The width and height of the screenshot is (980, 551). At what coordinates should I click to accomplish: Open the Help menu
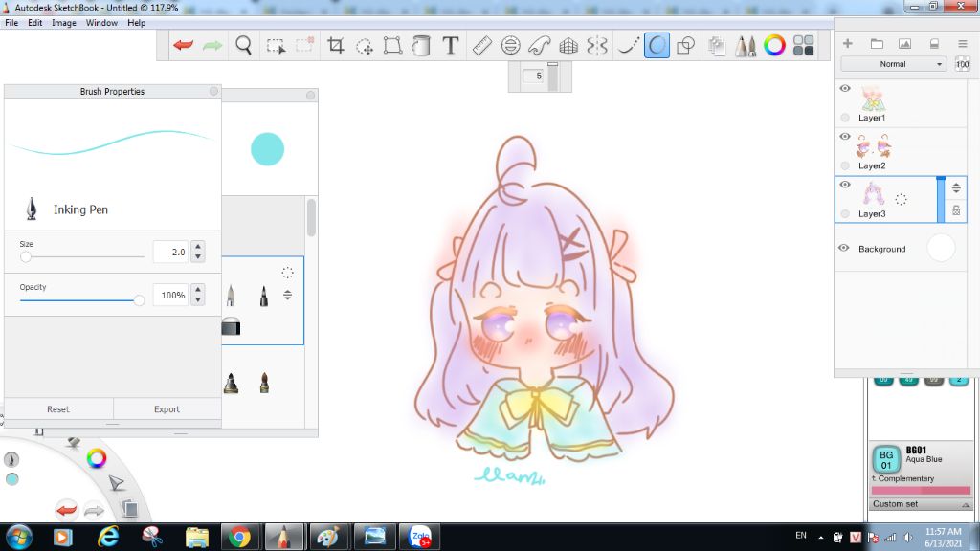136,23
